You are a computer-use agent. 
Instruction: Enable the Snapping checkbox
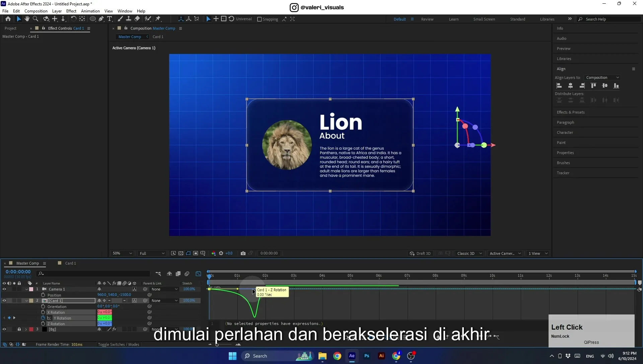[x=259, y=19]
